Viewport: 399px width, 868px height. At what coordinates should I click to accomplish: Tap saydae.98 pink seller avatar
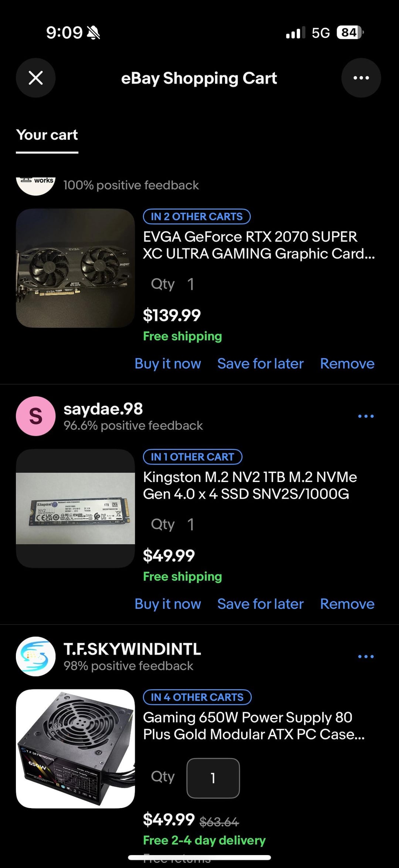[x=36, y=416]
